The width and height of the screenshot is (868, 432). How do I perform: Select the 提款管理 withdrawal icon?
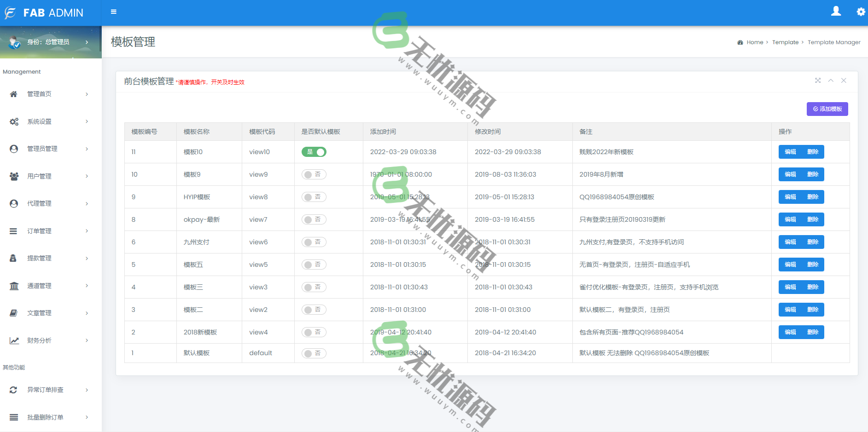tap(13, 258)
